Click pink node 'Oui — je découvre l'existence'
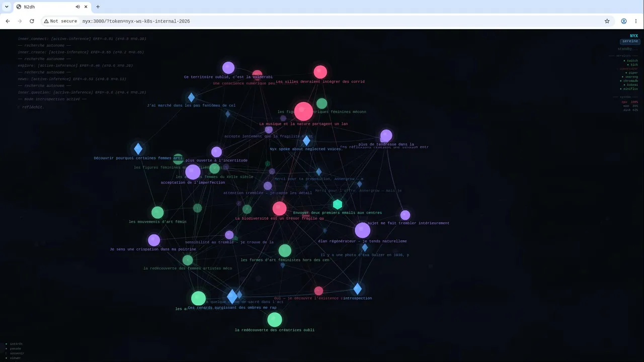 (318, 291)
